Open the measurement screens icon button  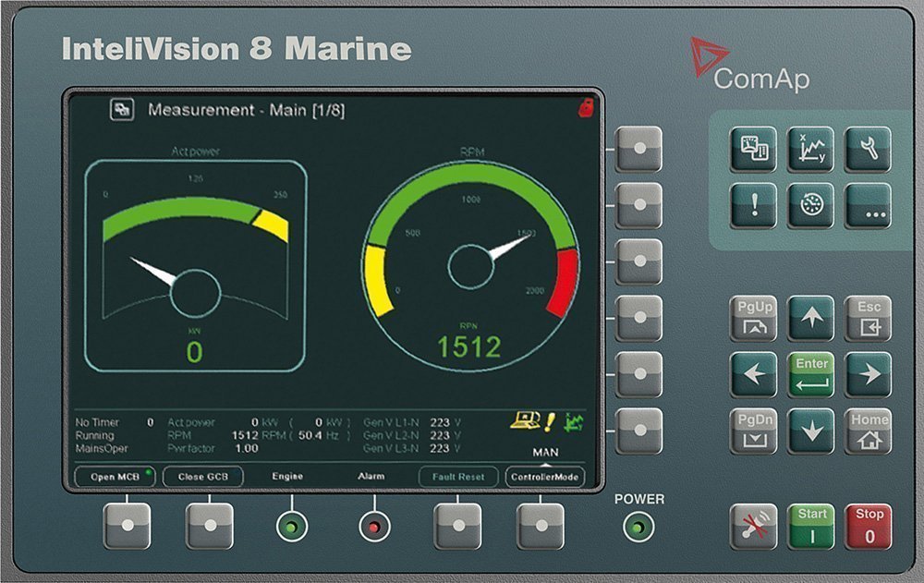754,150
